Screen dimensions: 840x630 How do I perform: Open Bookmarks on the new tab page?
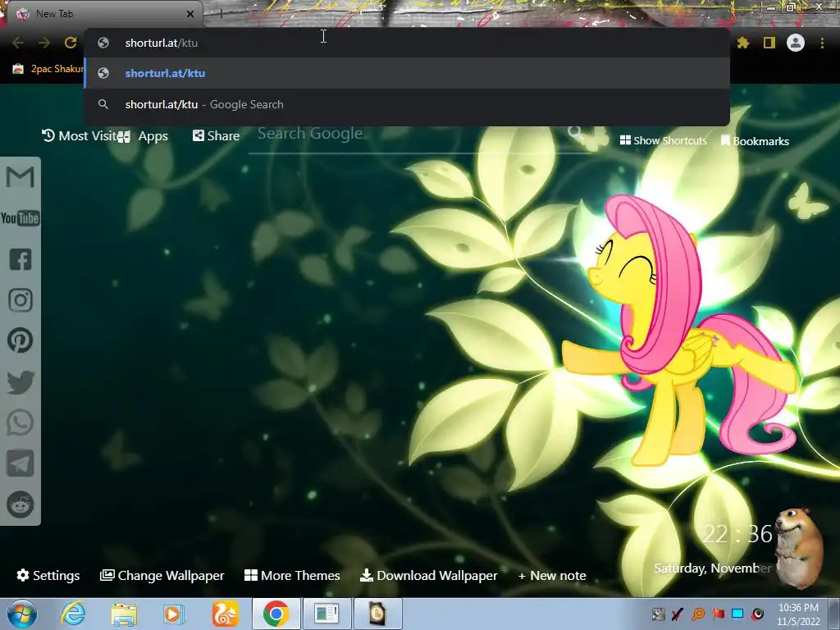[755, 141]
